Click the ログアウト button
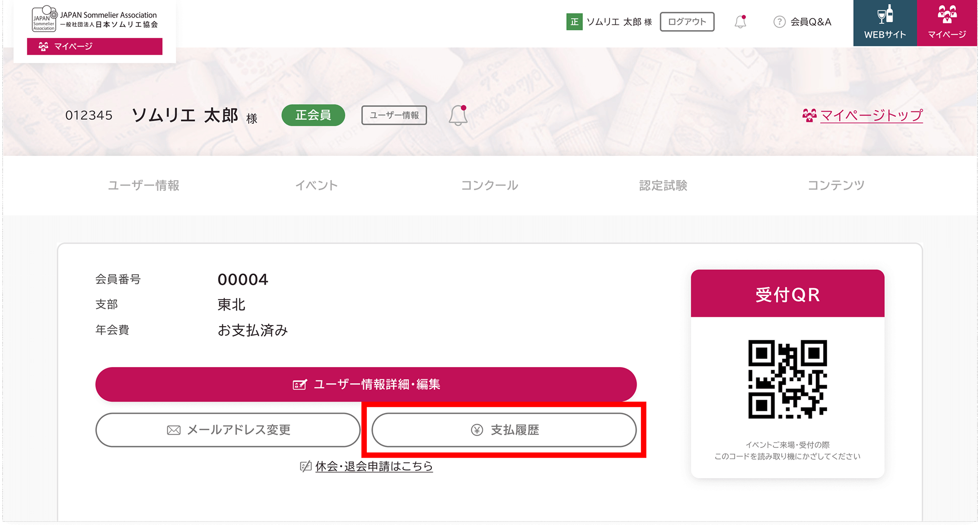 686,22
